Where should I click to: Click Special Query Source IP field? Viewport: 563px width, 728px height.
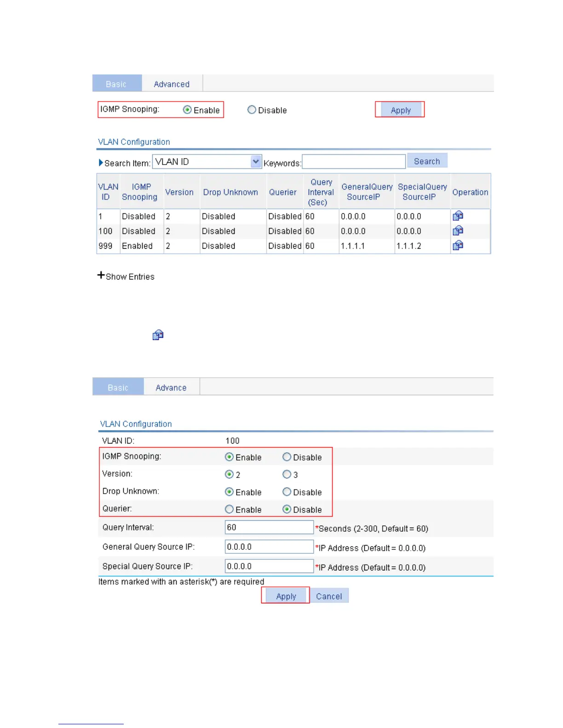point(269,566)
